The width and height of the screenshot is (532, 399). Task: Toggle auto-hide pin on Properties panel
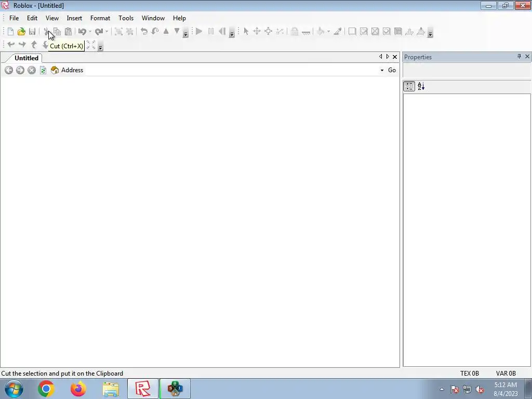click(519, 56)
